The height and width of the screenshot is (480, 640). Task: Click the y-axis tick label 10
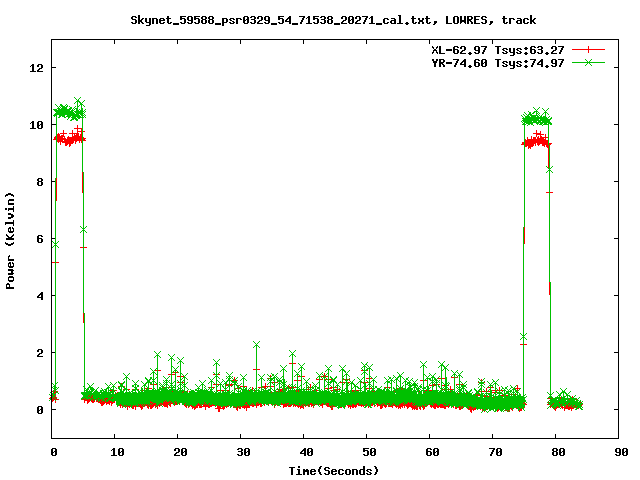(x=37, y=125)
